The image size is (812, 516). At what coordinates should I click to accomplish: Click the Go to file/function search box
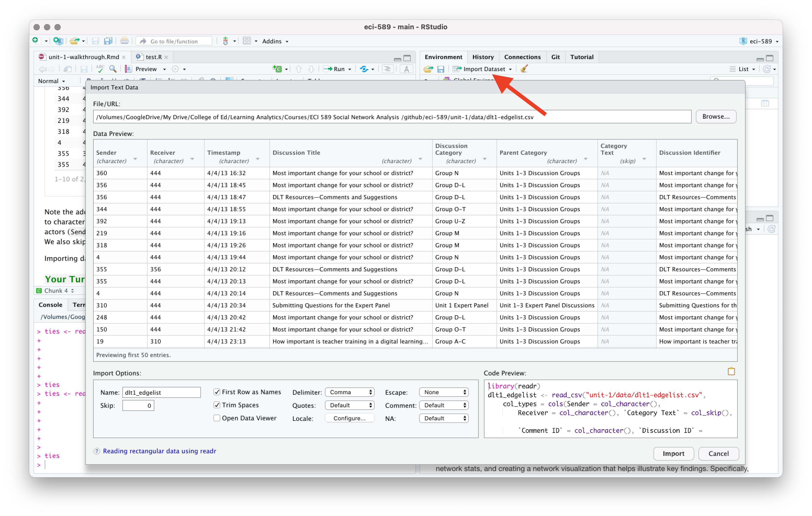pos(174,41)
